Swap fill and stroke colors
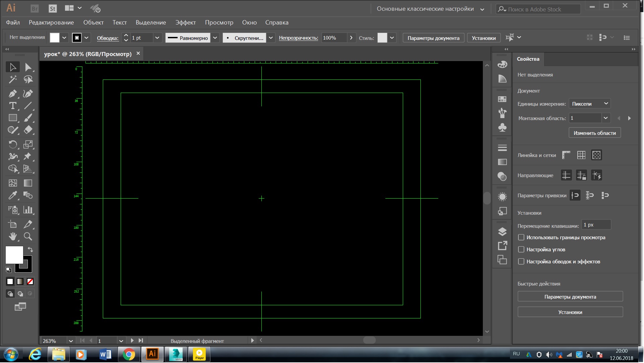 pyautogui.click(x=30, y=249)
